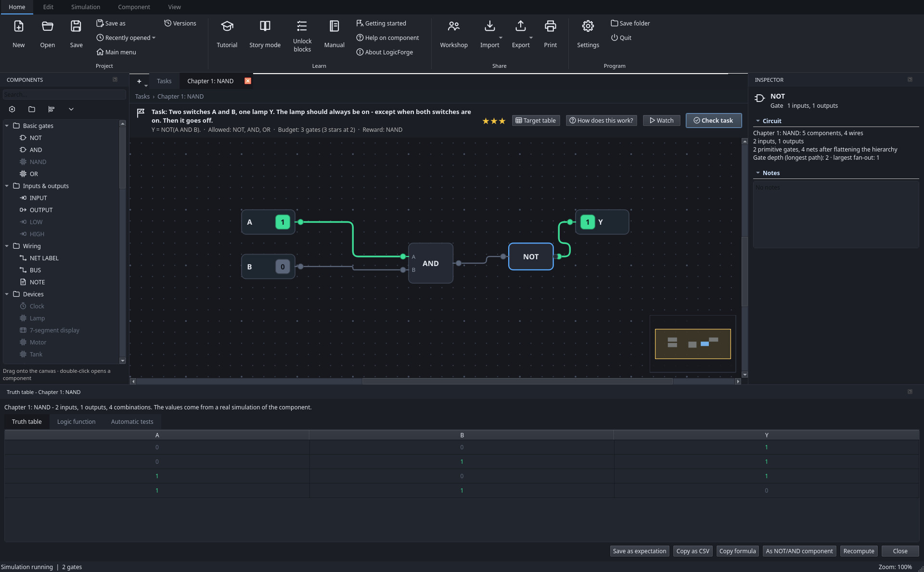The height and width of the screenshot is (572, 924).
Task: Collapse the Devices folder
Action: tap(7, 294)
